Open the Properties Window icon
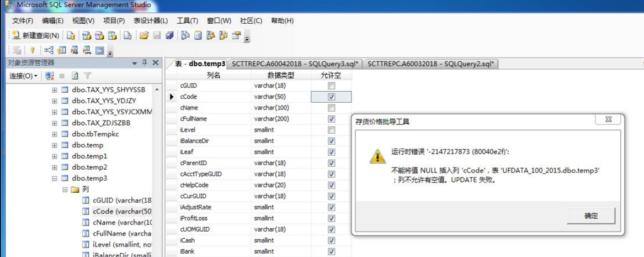This screenshot has width=644, height=257. pyautogui.click(x=236, y=36)
